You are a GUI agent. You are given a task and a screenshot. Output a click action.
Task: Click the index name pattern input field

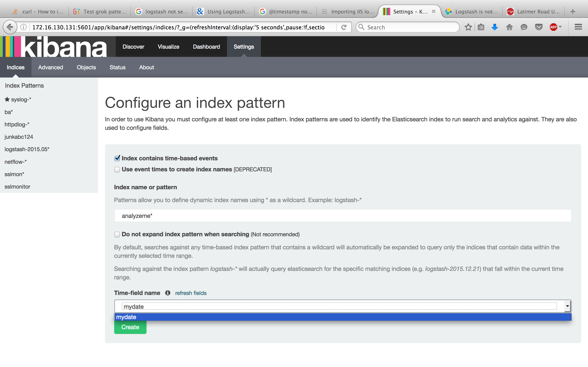343,216
